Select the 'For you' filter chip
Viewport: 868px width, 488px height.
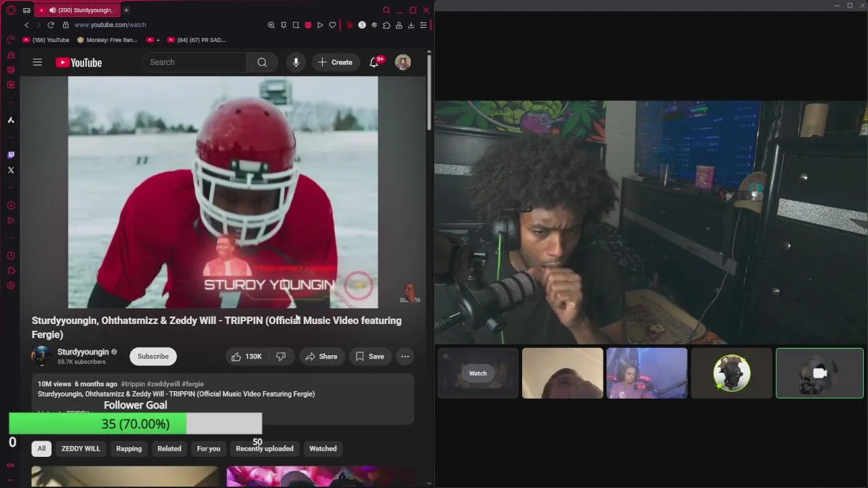pyautogui.click(x=209, y=449)
